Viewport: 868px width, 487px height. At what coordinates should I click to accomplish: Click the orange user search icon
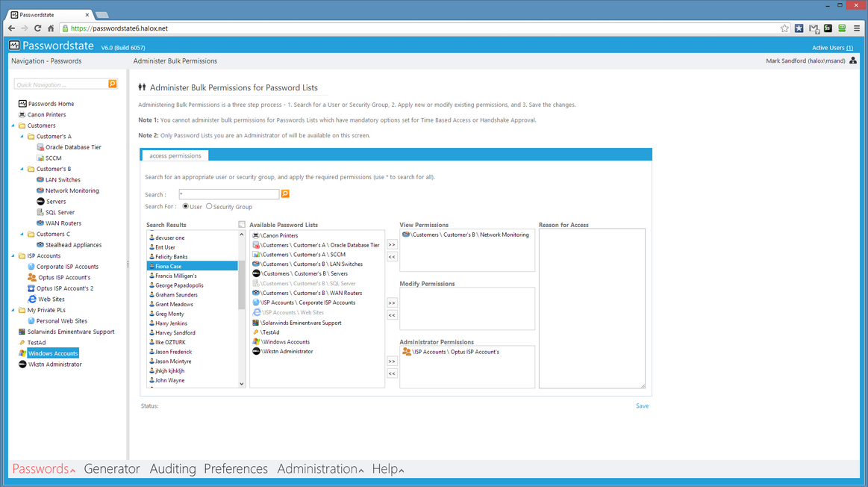point(285,193)
